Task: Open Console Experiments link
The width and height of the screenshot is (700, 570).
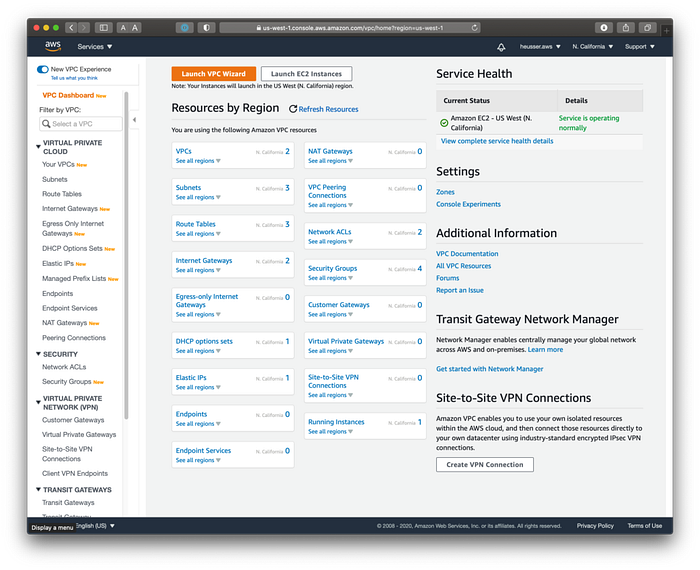Action: 468,204
